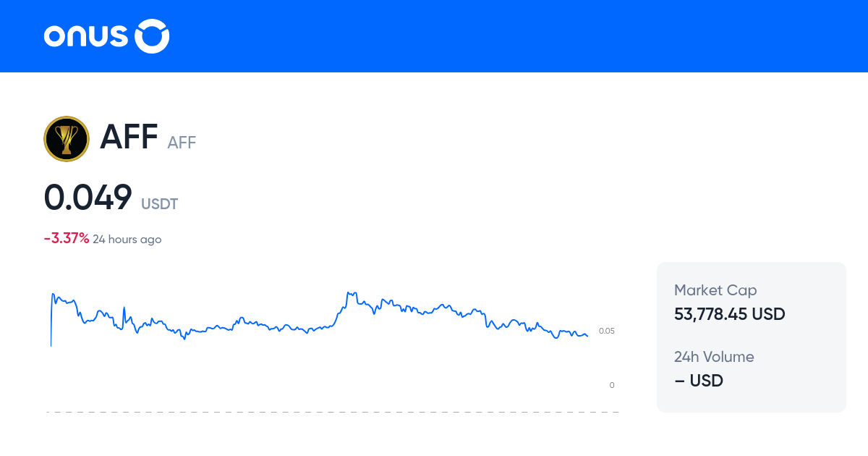Image resolution: width=868 pixels, height=456 pixels.
Task: Toggle the Market Cap statistics panel
Action: pos(751,337)
